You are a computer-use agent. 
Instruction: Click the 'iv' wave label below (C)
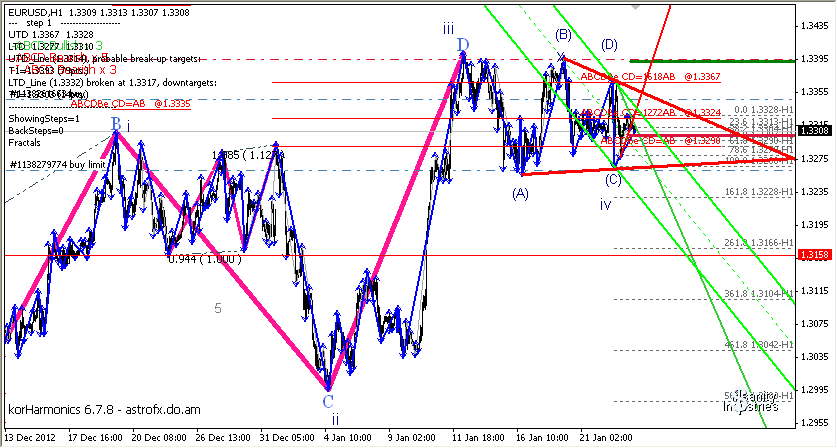(x=606, y=204)
